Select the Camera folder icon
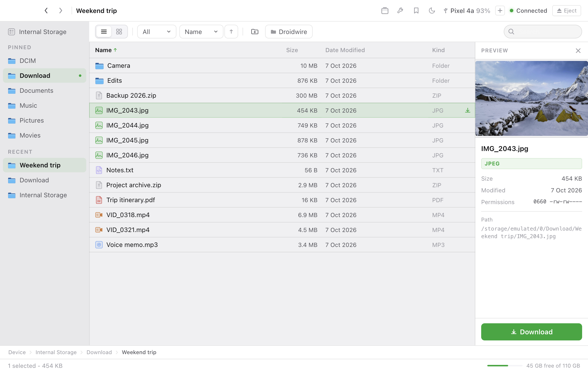Screen dimensions: 588x372 [x=99, y=66]
